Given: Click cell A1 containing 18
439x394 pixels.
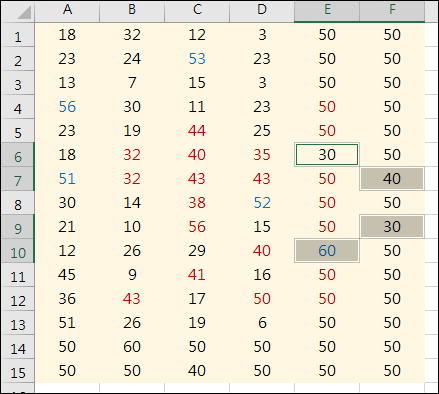Looking at the screenshot, I should point(67,35).
